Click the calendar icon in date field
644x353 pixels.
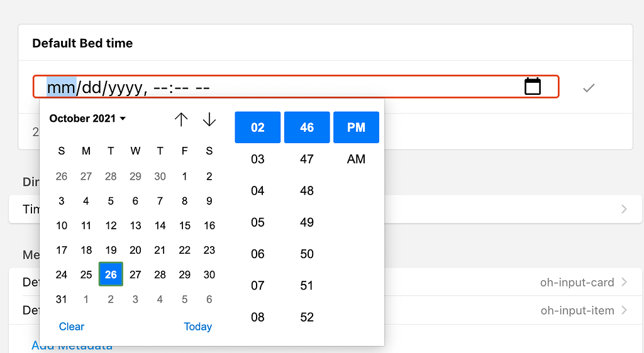(533, 87)
